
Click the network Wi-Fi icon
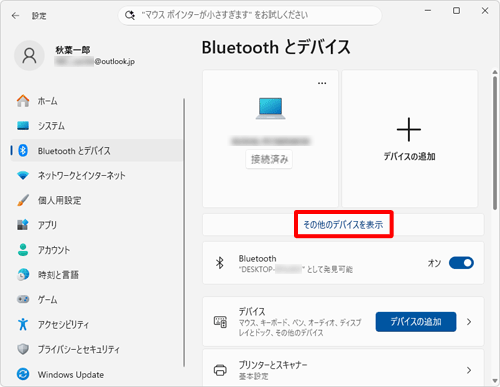point(23,175)
